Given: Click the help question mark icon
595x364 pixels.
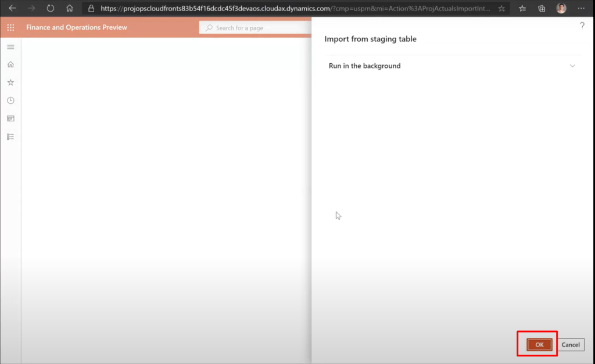Looking at the screenshot, I should 582,26.
